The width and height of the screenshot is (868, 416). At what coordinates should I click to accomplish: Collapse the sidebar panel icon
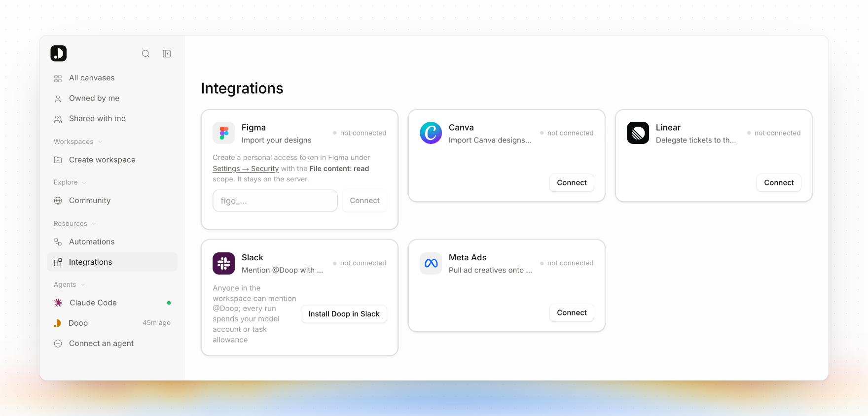click(167, 54)
